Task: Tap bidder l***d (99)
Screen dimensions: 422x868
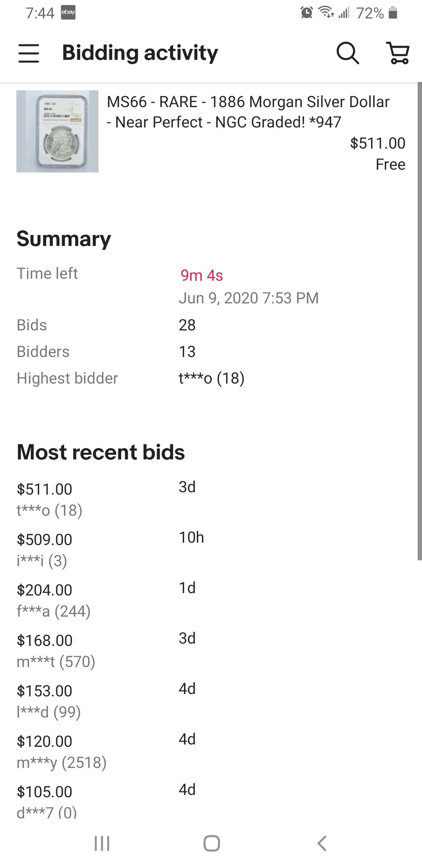Action: 48,712
